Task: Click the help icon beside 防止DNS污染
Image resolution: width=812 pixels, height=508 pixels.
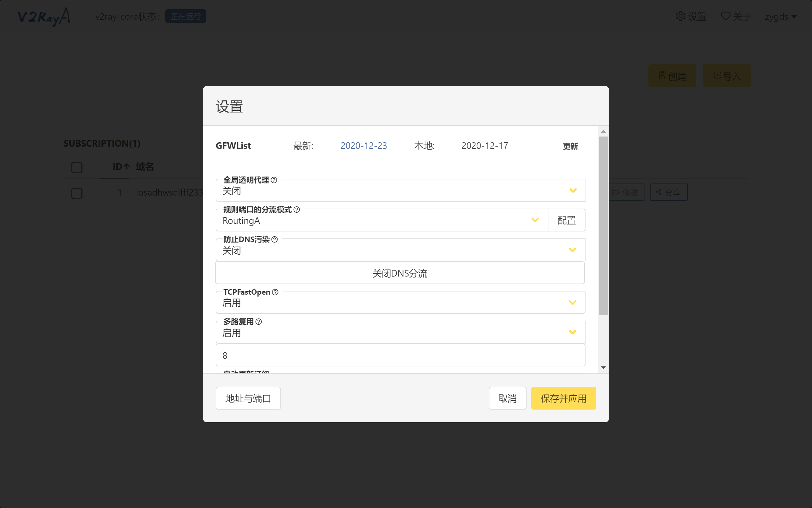Action: (274, 239)
